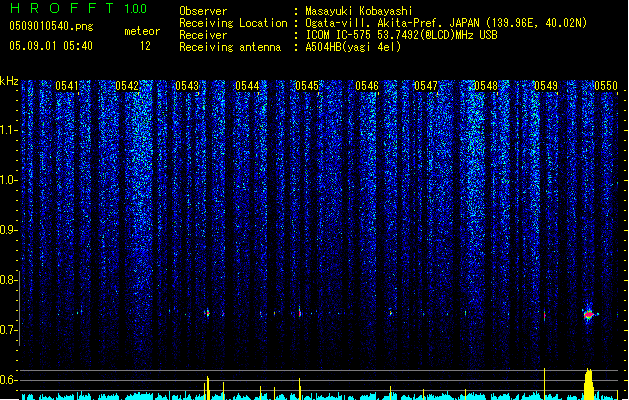Screen dimensions: 629x400
Task: Click the 0.8 kHz axis label
Action: (x=9, y=280)
